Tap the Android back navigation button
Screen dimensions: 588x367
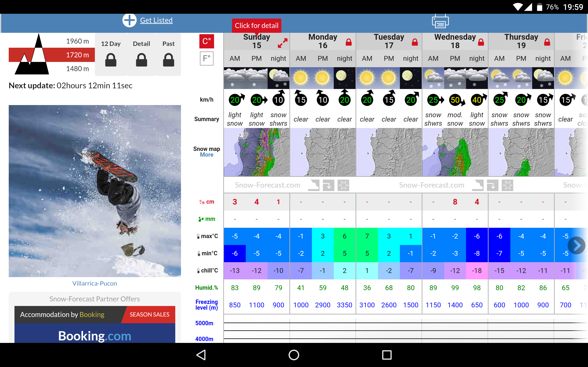(x=201, y=355)
